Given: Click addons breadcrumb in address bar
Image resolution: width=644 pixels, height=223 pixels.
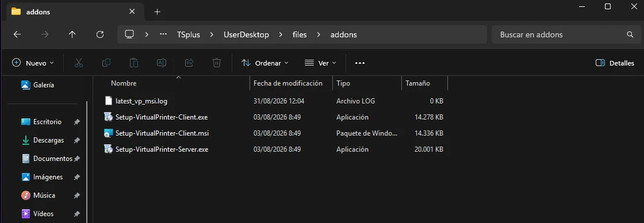Looking at the screenshot, I should pos(344,34).
